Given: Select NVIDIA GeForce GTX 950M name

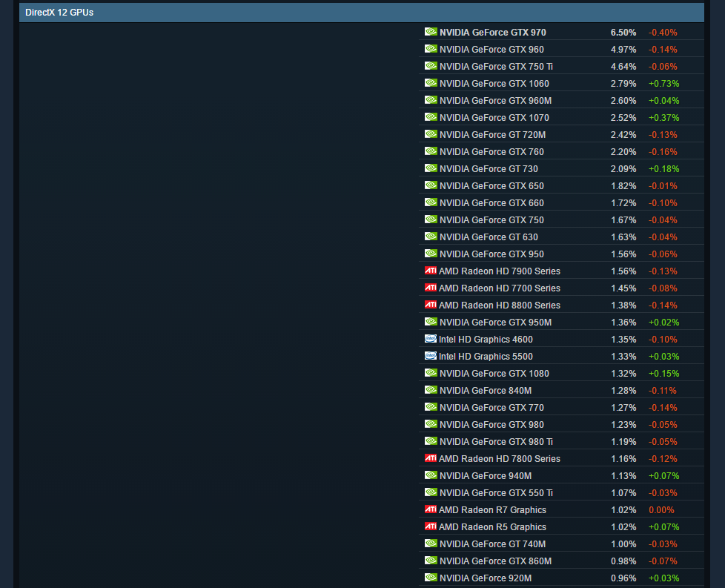Looking at the screenshot, I should 495,322.
